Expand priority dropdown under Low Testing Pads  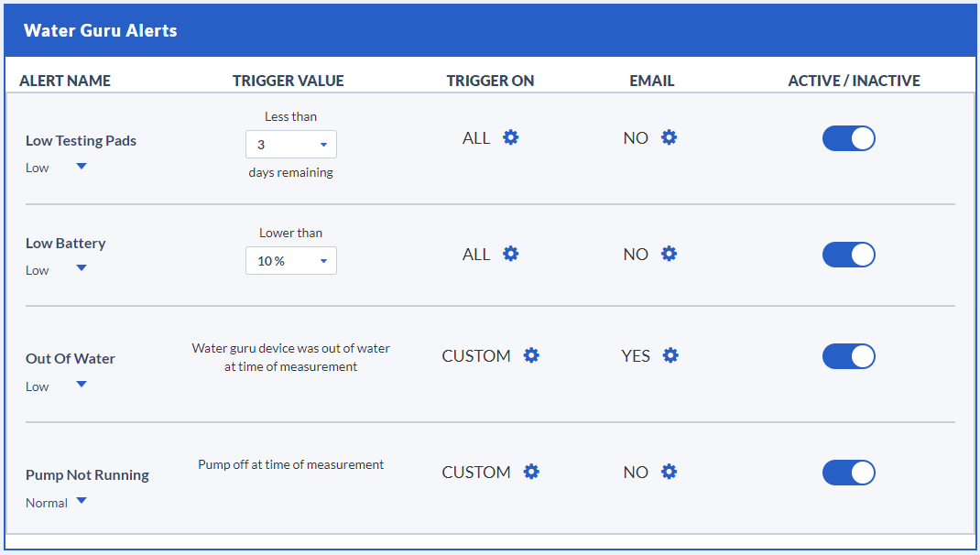[x=82, y=167]
